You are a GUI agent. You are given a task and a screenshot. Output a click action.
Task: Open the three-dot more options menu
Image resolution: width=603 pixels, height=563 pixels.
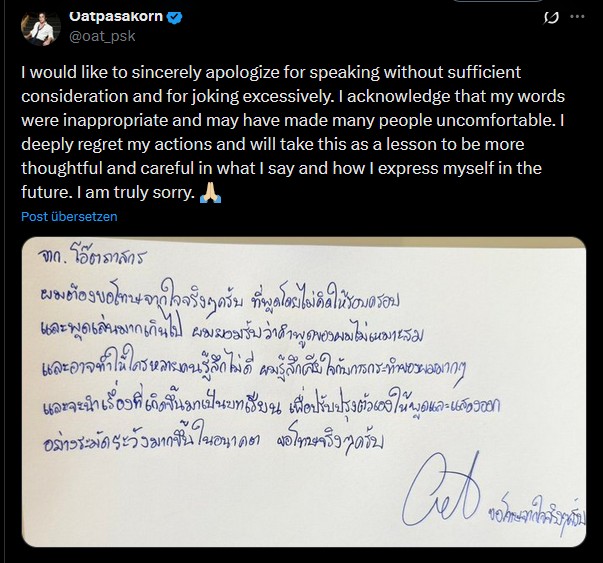click(577, 17)
